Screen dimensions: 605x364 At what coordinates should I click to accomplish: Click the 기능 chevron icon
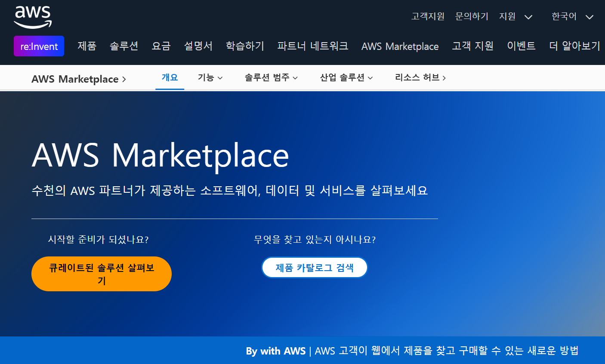(221, 78)
